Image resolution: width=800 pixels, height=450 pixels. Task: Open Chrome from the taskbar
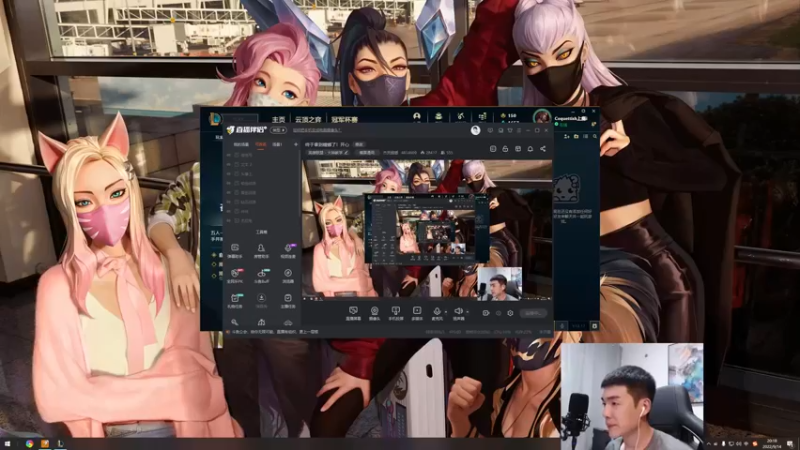29,443
